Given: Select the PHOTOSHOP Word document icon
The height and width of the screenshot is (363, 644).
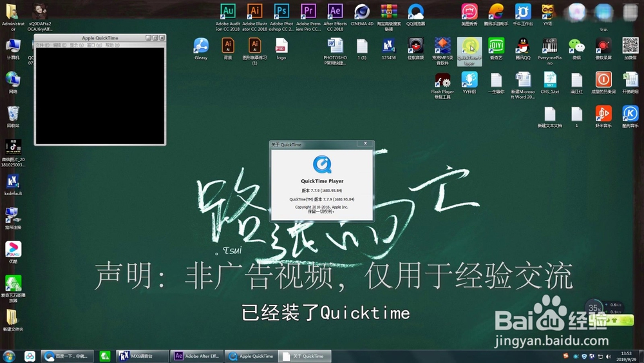Looking at the screenshot, I should click(x=335, y=52).
